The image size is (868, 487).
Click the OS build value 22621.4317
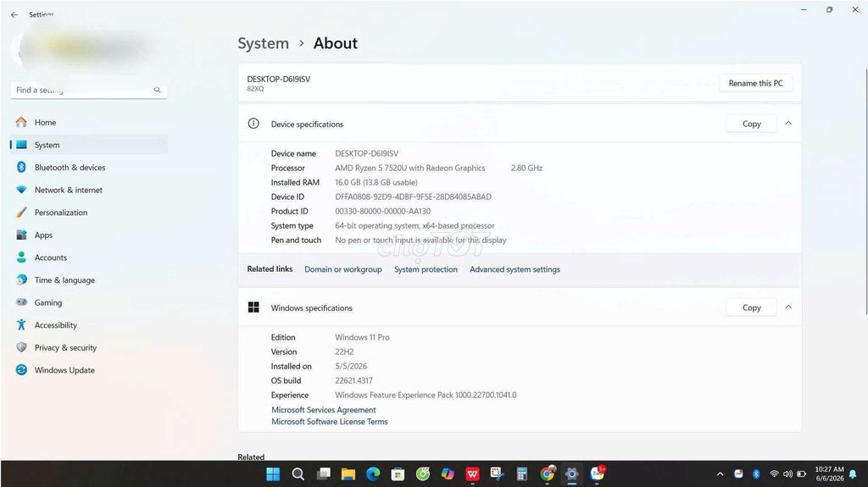353,381
